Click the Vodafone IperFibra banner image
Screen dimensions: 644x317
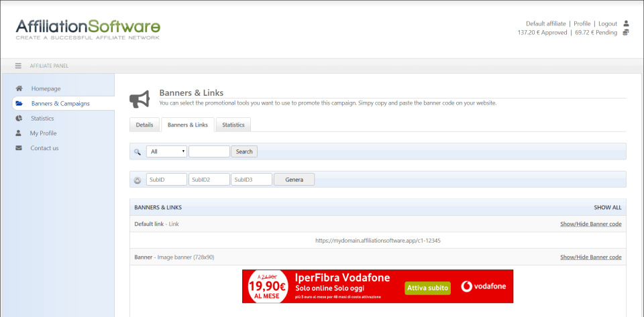[378, 286]
